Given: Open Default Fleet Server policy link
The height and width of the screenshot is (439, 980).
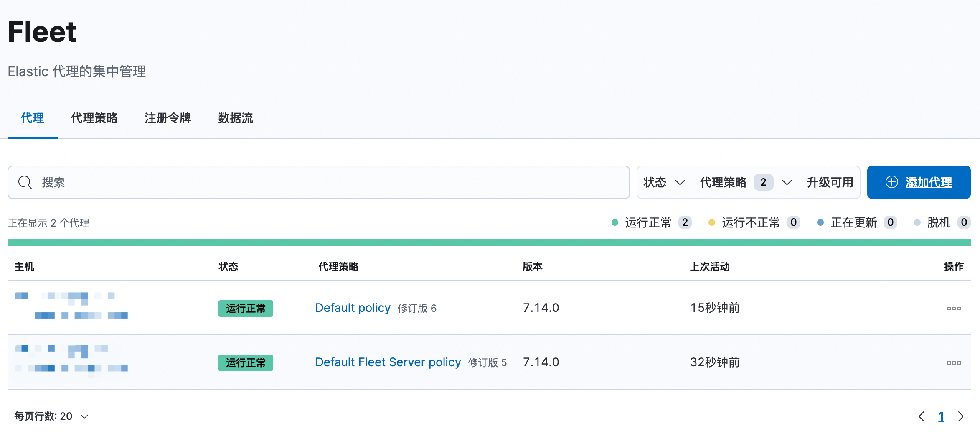Looking at the screenshot, I should pyautogui.click(x=388, y=362).
